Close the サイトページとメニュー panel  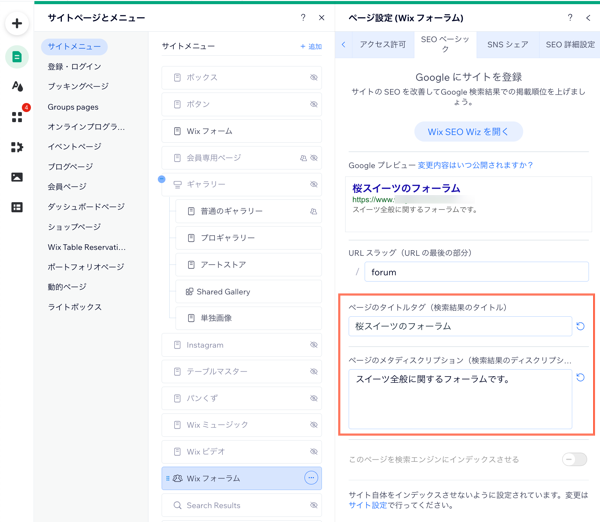(322, 18)
